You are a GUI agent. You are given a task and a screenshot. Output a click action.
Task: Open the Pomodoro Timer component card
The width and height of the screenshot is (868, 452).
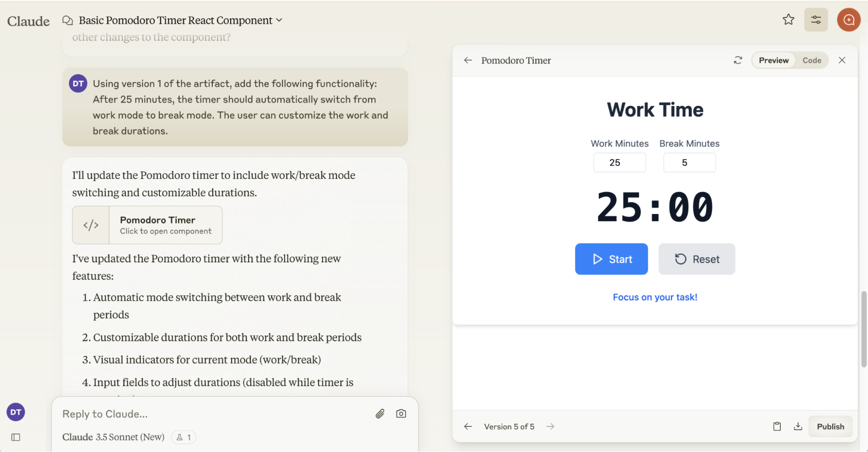[147, 225]
